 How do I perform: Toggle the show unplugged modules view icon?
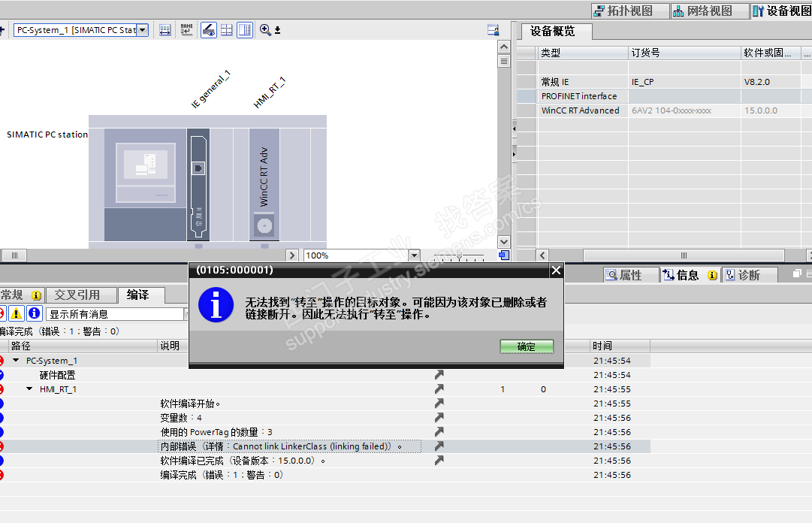[x=209, y=30]
